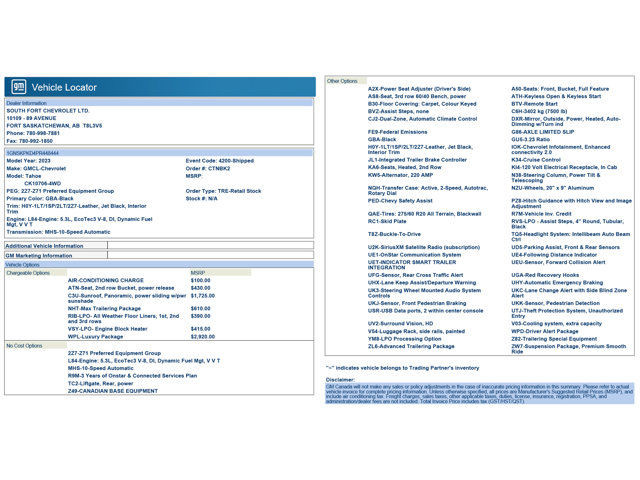Click PEG: 227-271 Preferred Equipment Group
Screen dimensions: 640x480
60,191
